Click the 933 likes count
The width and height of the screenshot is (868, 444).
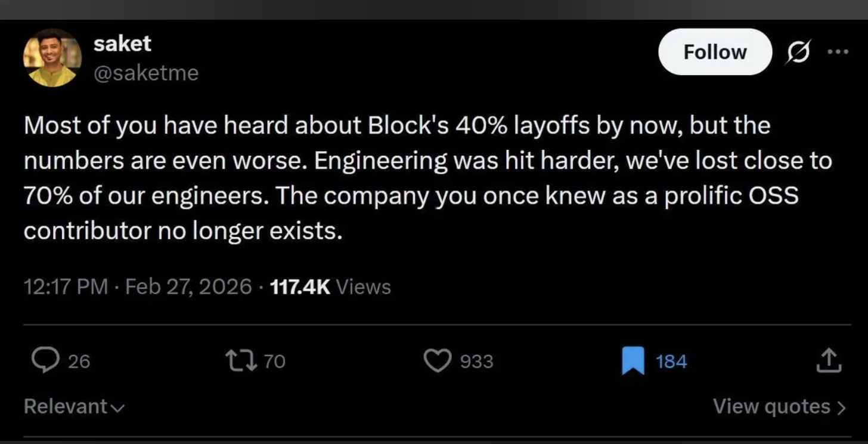[x=477, y=362]
